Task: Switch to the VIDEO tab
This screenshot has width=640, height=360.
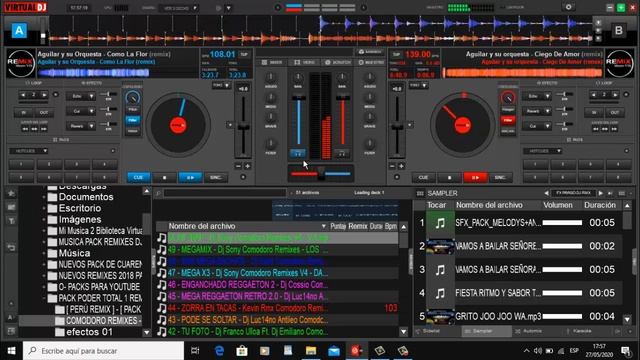Action: (304, 62)
